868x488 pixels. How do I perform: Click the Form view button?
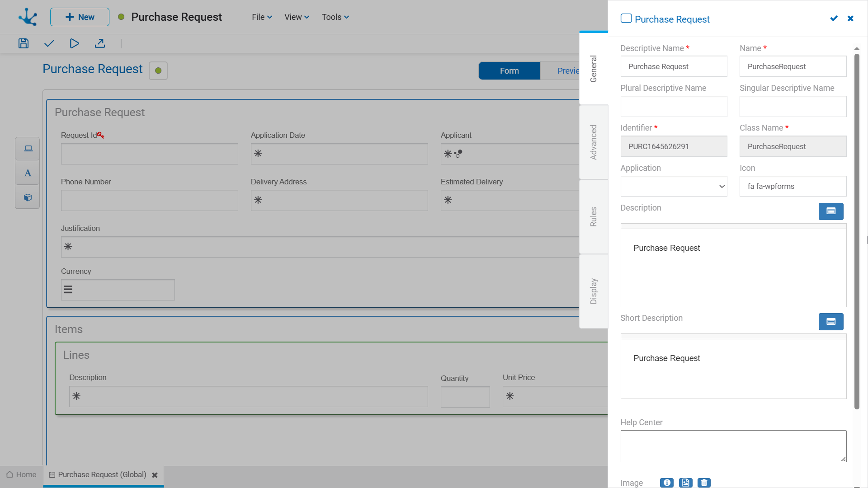click(x=509, y=71)
